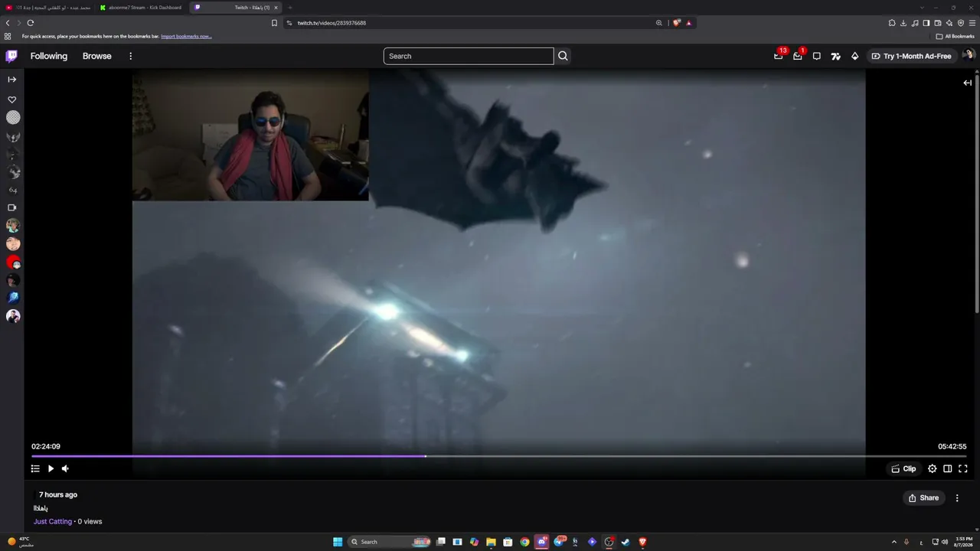
Task: Open the Browse page
Action: [97, 56]
